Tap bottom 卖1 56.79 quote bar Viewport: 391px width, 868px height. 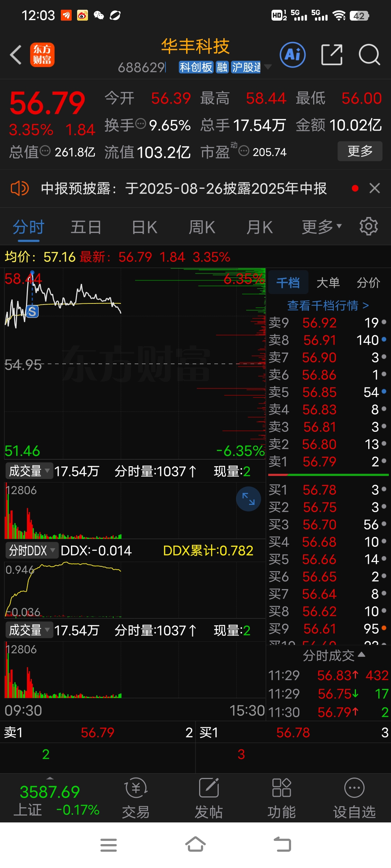coord(98,732)
